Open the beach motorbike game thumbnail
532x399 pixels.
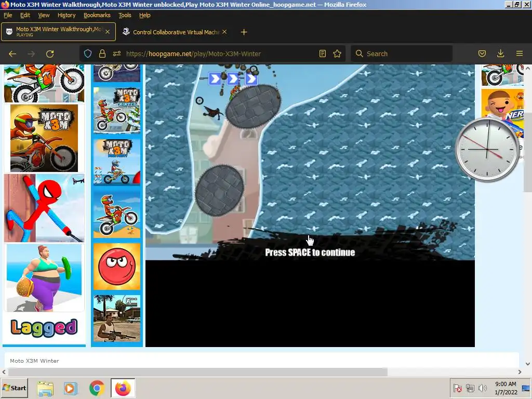click(x=117, y=215)
